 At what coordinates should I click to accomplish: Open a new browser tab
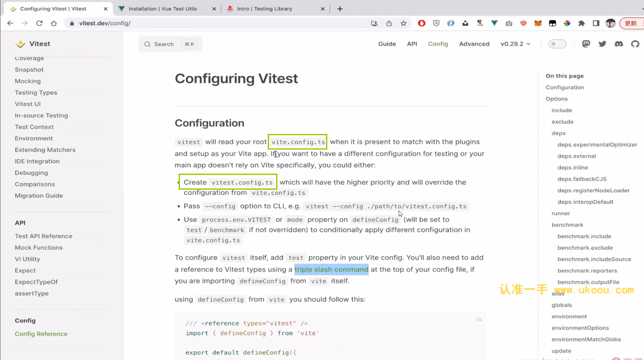(340, 8)
